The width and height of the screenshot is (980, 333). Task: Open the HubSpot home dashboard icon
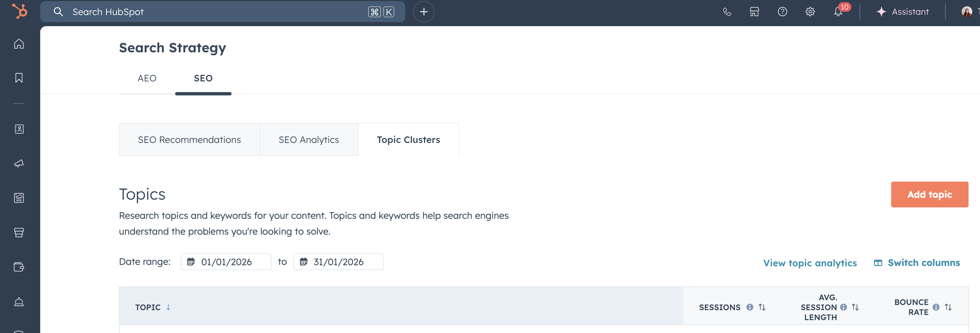tap(19, 43)
